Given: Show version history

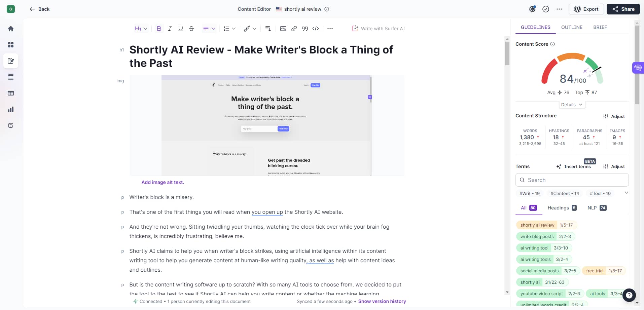Looking at the screenshot, I should point(382,301).
